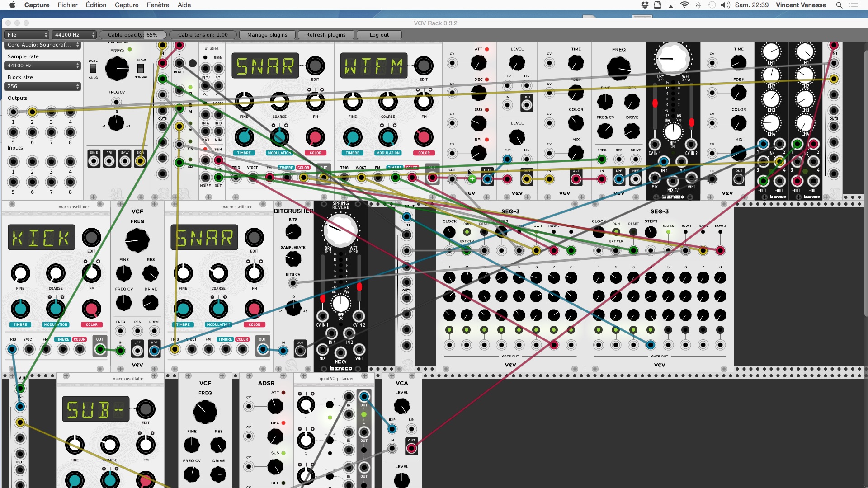Click the ATT knob on the top ADSR

tap(479, 63)
